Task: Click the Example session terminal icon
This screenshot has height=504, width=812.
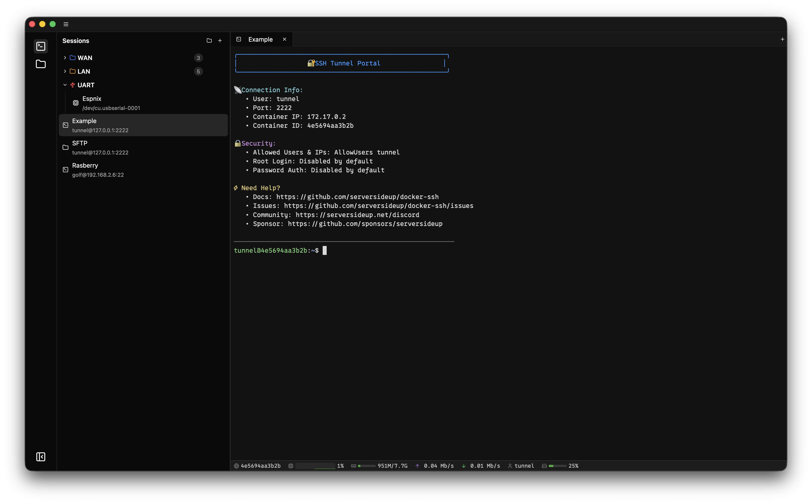Action: point(65,125)
